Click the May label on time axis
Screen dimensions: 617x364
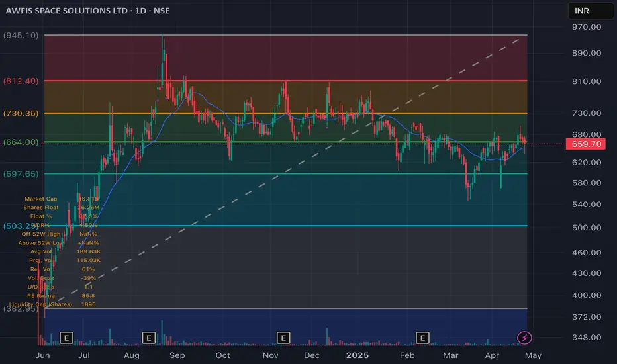[x=533, y=355]
